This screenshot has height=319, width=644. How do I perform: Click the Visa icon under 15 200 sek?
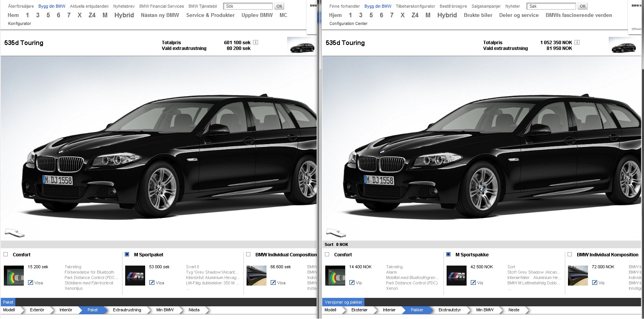[31, 282]
